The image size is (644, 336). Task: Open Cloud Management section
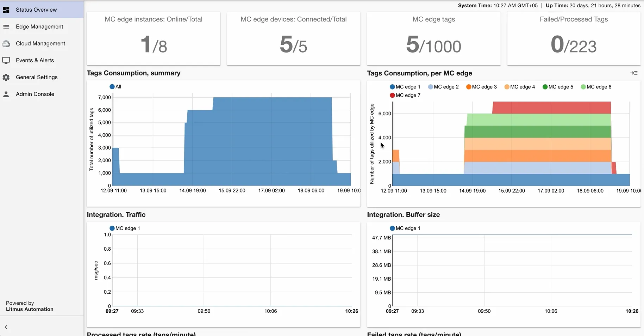click(x=42, y=43)
